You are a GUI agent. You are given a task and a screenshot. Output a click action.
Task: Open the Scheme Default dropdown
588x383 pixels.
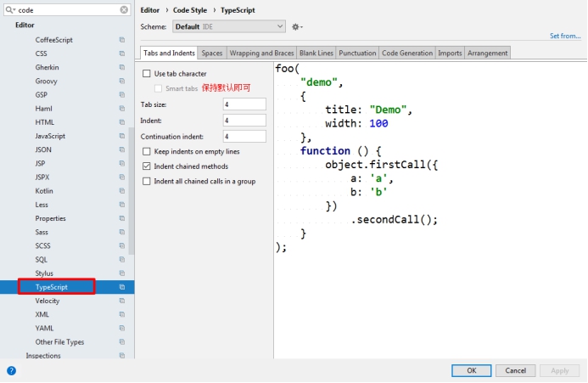point(229,26)
